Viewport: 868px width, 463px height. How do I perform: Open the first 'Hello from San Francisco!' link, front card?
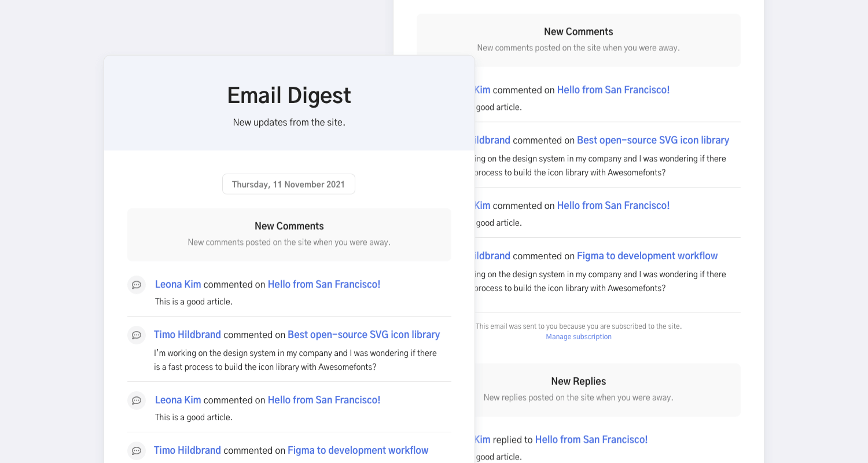324,284
